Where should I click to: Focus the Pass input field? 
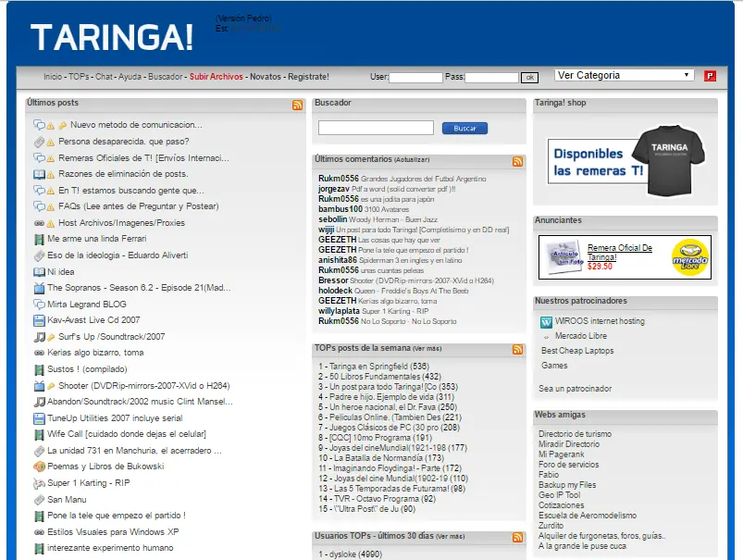click(x=491, y=78)
